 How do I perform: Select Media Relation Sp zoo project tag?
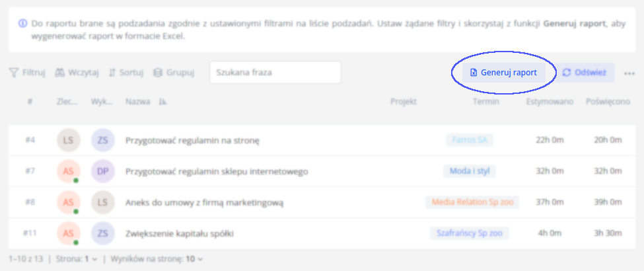pos(472,202)
